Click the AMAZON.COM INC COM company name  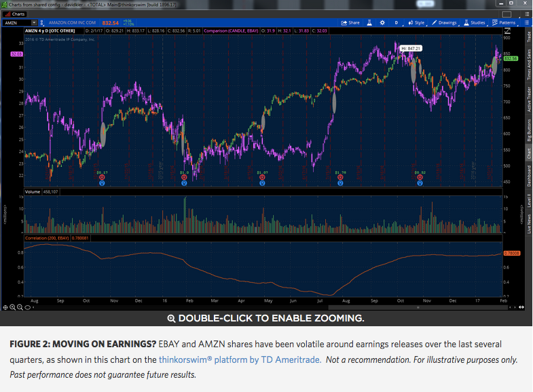coord(72,23)
